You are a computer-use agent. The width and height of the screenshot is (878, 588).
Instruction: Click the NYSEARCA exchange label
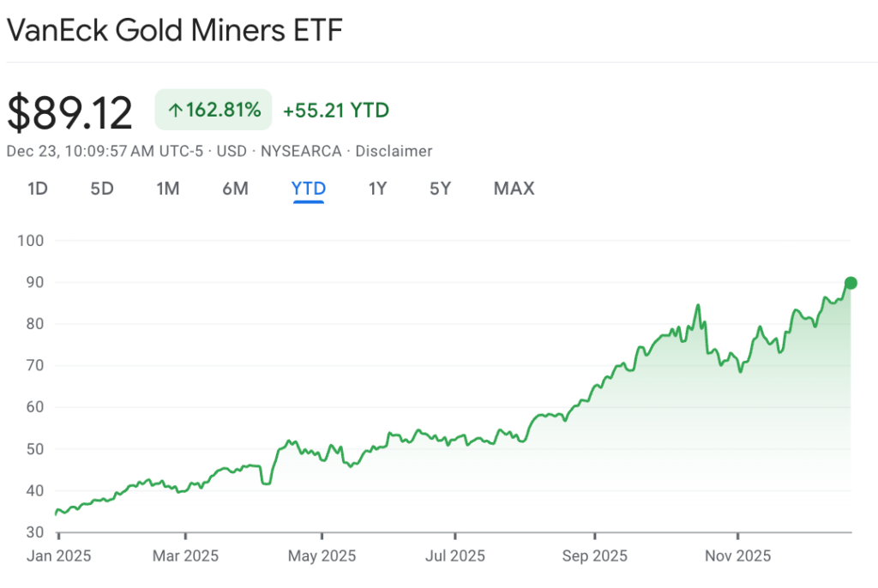coord(300,152)
